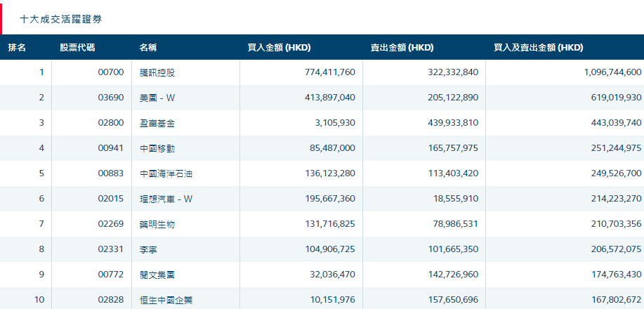Click total amount 251,244,975

617,148
